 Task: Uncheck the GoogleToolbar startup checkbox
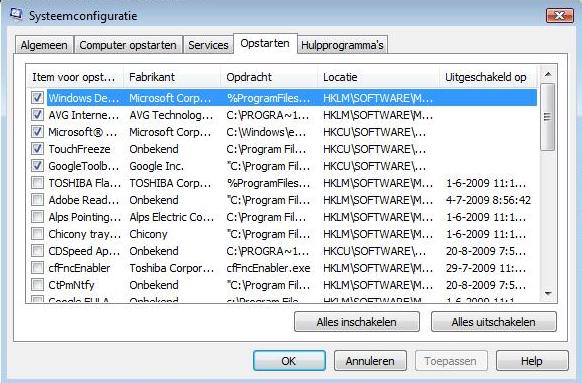point(37,166)
